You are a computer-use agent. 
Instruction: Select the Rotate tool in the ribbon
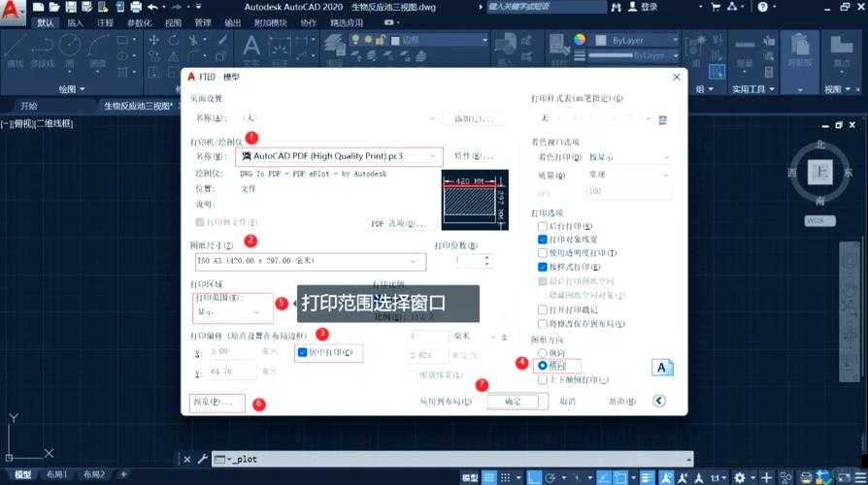(x=174, y=40)
